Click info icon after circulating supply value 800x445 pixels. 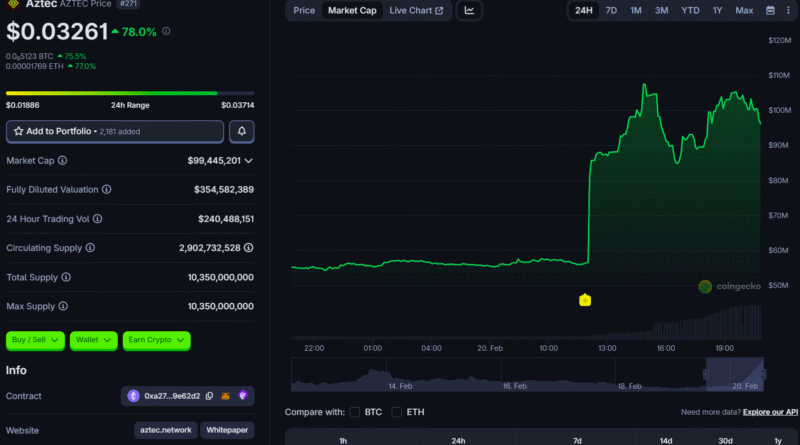click(x=248, y=248)
